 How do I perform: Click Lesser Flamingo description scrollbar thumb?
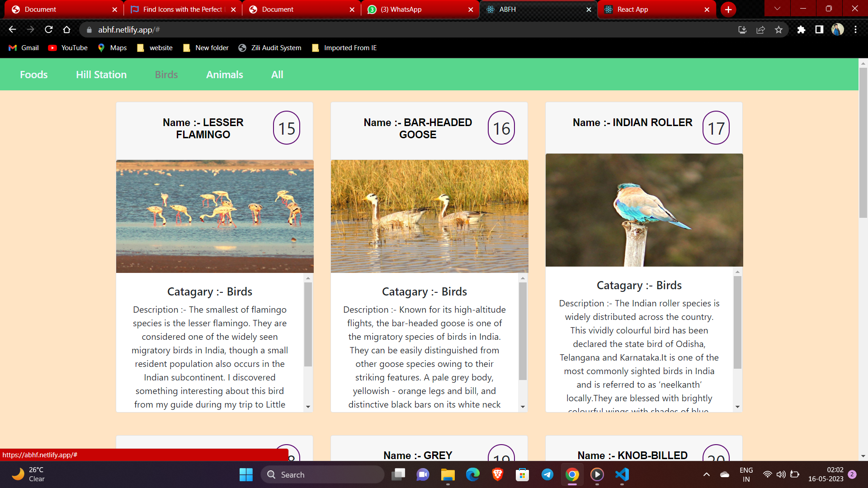pyautogui.click(x=308, y=324)
